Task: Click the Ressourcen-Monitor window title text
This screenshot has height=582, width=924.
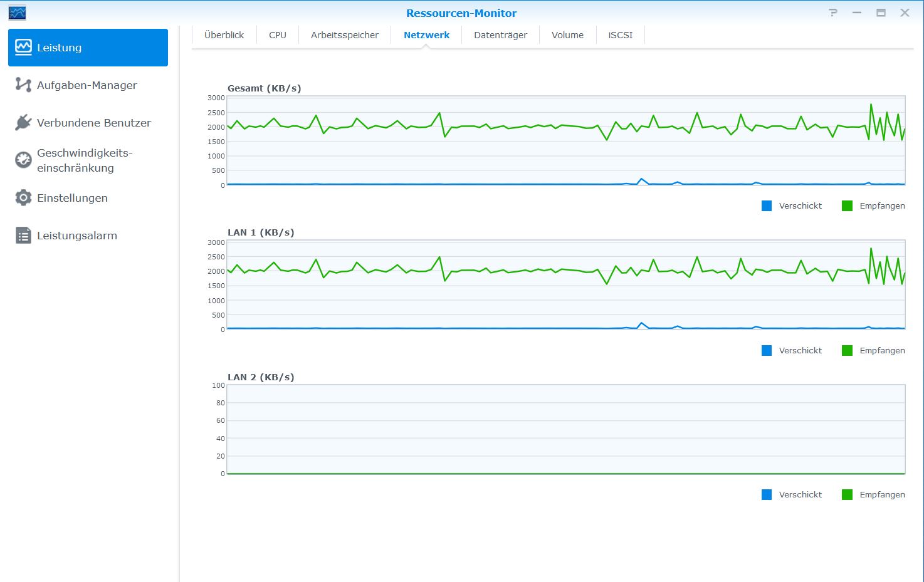Action: coord(461,13)
